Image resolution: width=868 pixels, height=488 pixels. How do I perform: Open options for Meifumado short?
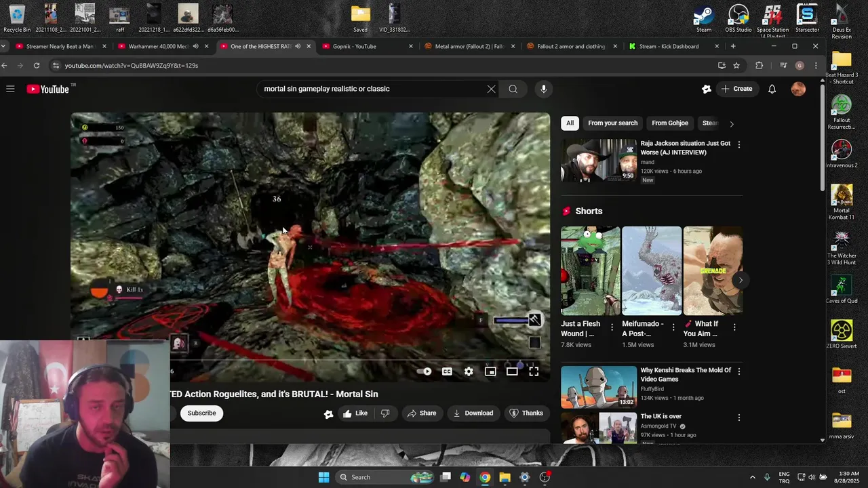(673, 327)
